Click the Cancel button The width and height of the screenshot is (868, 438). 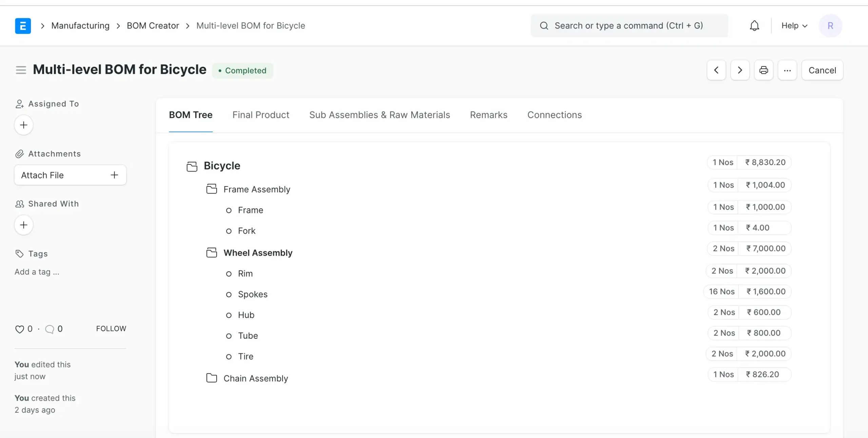(x=822, y=70)
